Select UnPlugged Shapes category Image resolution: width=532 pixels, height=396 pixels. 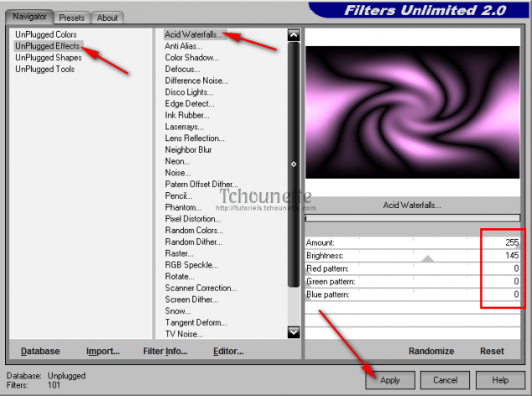[46, 58]
